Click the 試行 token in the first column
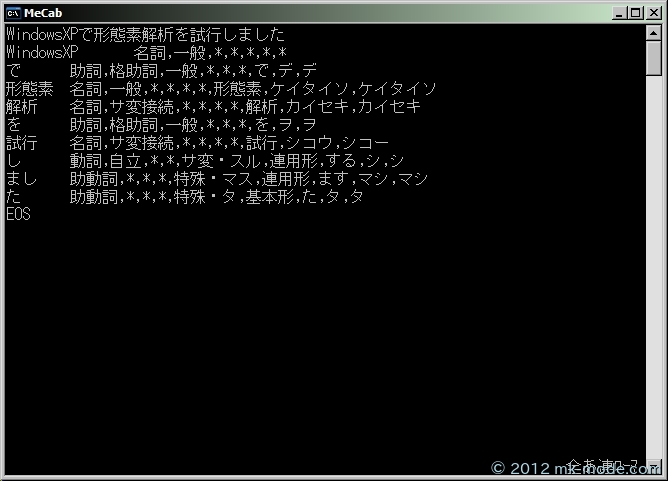668x481 pixels. coord(22,143)
